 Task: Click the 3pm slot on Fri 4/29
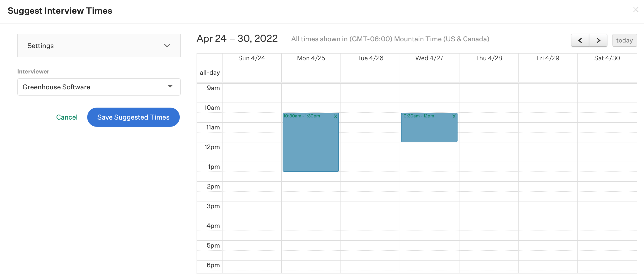click(x=548, y=206)
